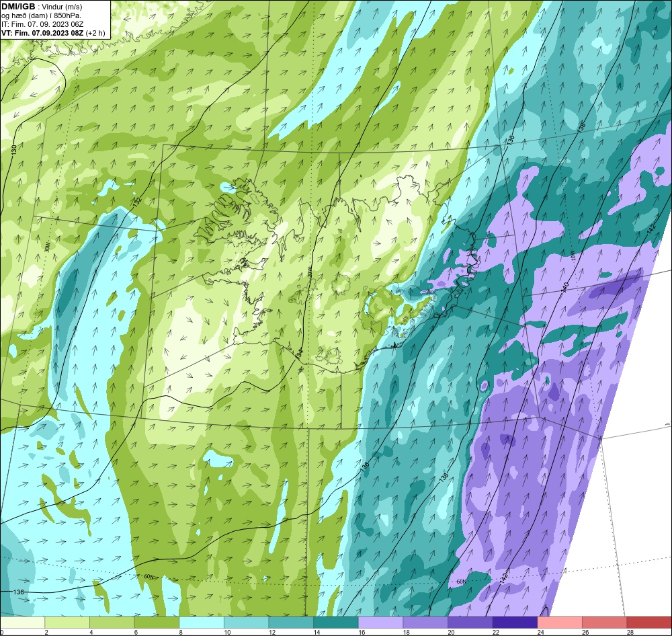Click the 'DMI/IGB : Vindur (m/s)' title
The image size is (672, 636).
[x=42, y=7]
